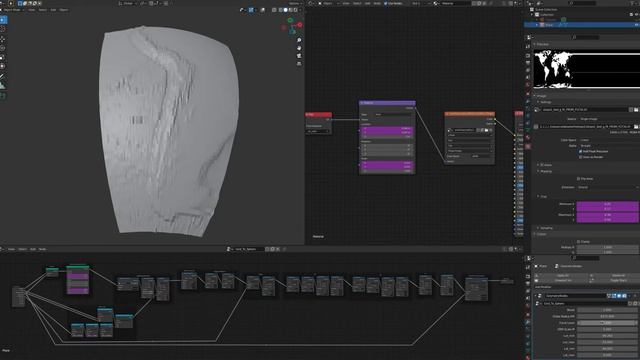Toggle Use Nodes checkbox in shader editor header

(x=386, y=3)
